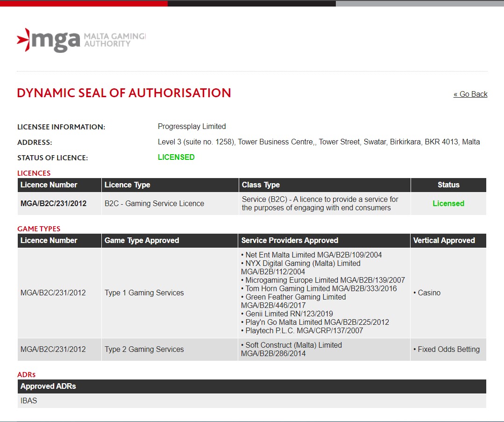The height and width of the screenshot is (422, 504).
Task: Click the MGA Malta Gaming Authority logo
Action: (x=81, y=40)
